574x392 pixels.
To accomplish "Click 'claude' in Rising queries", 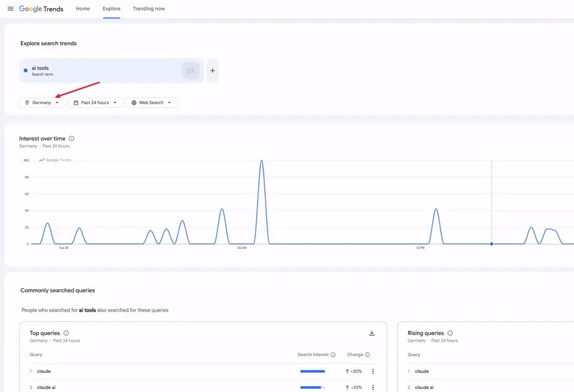I will (422, 371).
